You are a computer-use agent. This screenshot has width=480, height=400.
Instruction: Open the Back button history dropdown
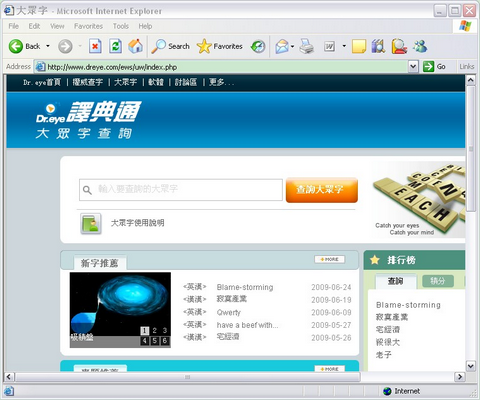tap(48, 46)
